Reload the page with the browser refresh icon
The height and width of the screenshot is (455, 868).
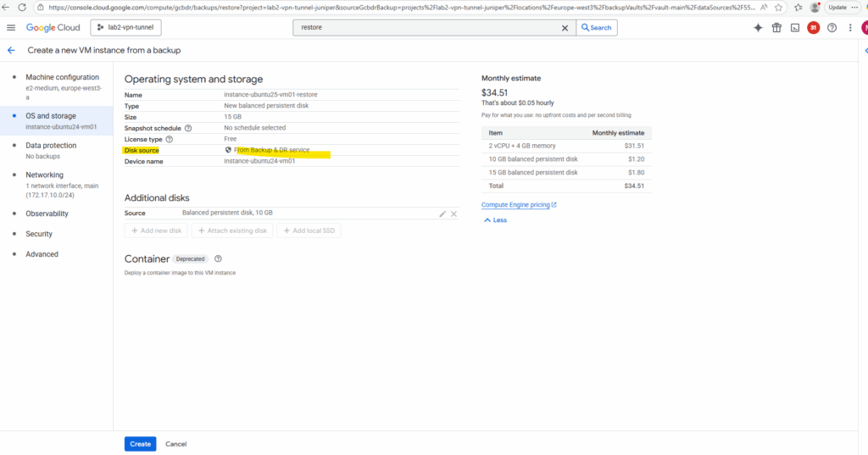tap(22, 7)
